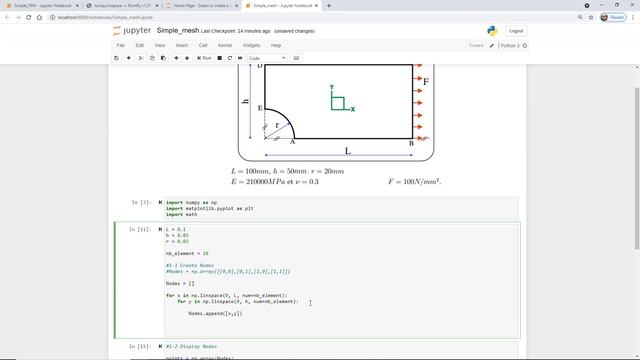Click the page vertical scrollbar thumb
The width and height of the screenshot is (640, 360).
[637, 168]
